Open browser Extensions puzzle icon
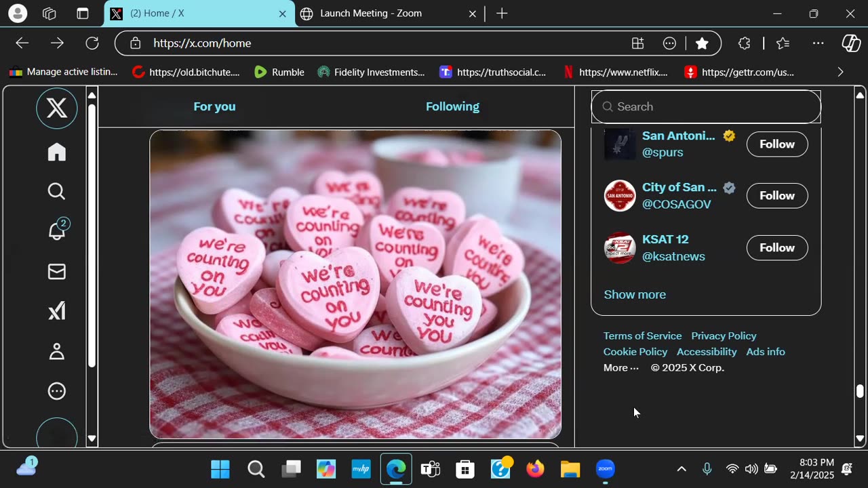Screen dimensions: 868x488 [x=744, y=43]
